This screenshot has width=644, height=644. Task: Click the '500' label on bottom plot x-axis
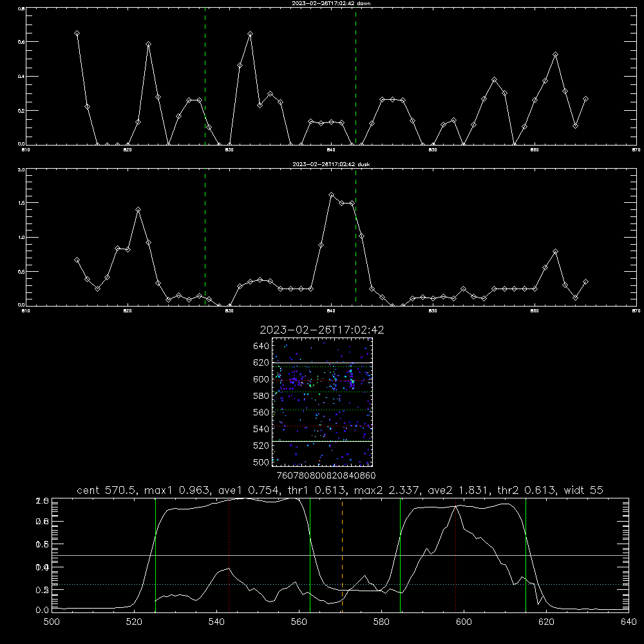[x=52, y=622]
